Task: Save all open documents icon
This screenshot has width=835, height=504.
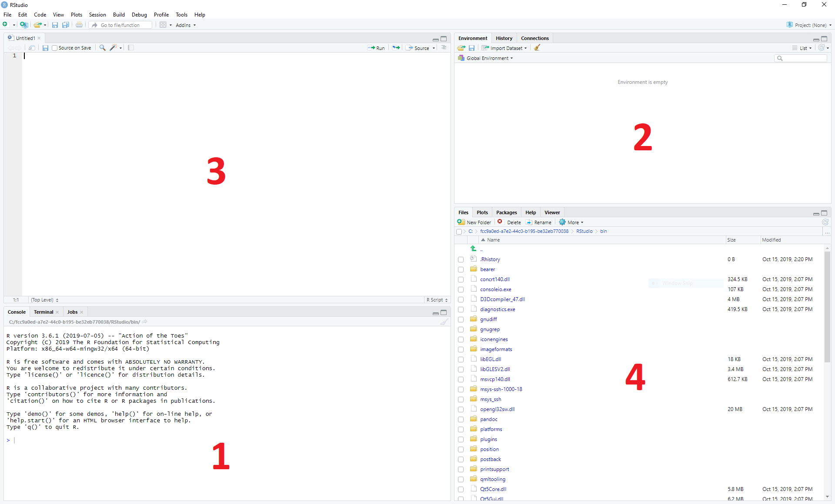Action: coord(66,25)
